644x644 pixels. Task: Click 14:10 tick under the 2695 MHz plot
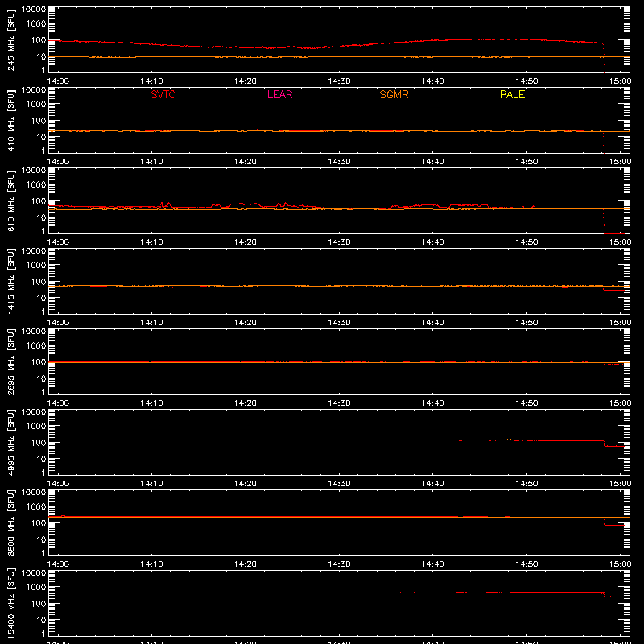coord(151,403)
